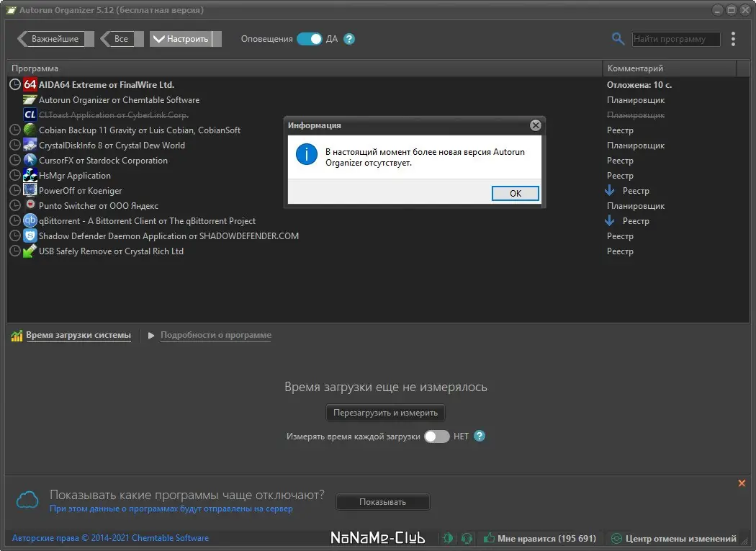
Task: Open the data-sent-to-server info link
Action: tap(171, 509)
